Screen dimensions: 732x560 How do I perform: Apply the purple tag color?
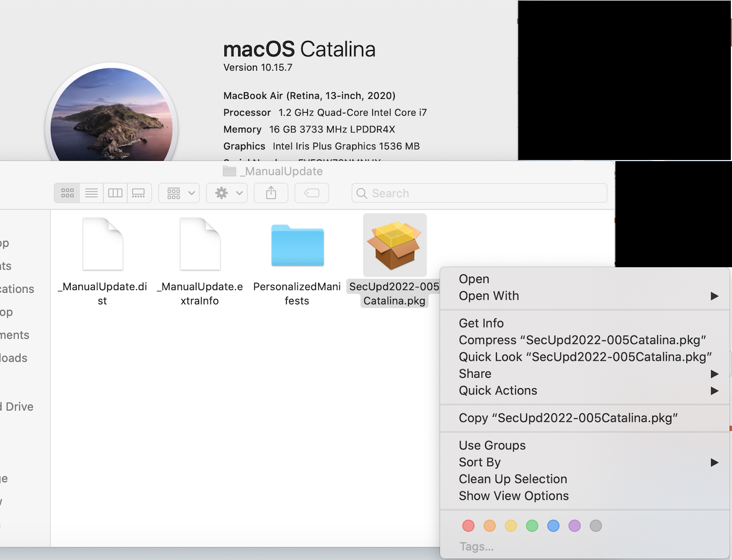pos(574,526)
